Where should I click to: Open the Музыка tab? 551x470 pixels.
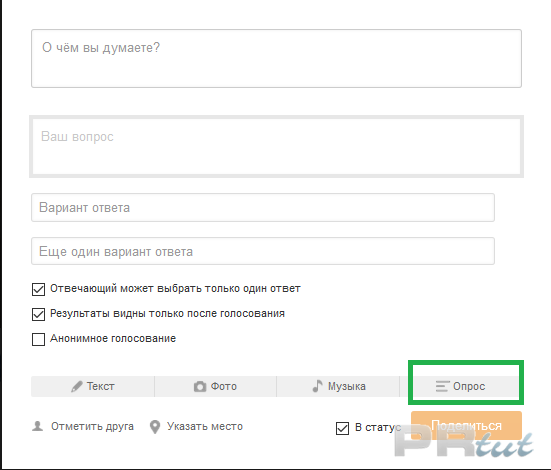coord(338,386)
